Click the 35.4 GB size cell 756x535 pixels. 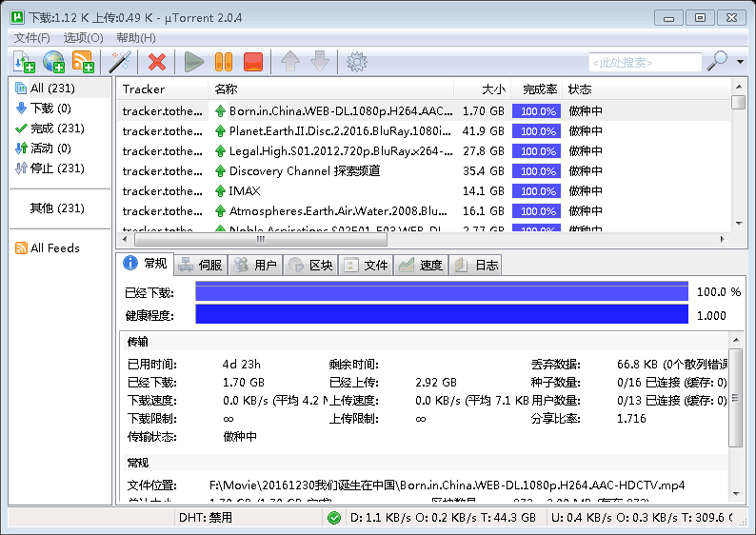point(483,171)
